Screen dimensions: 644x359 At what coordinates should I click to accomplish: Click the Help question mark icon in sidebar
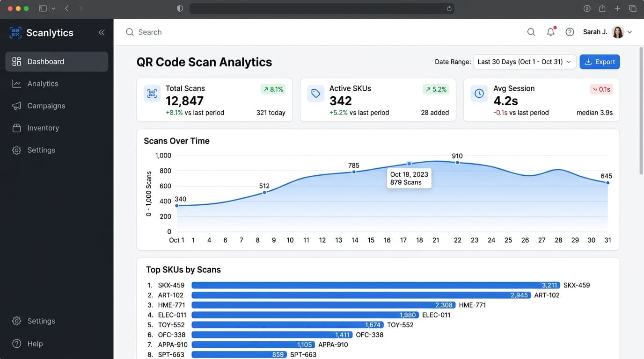tap(17, 344)
